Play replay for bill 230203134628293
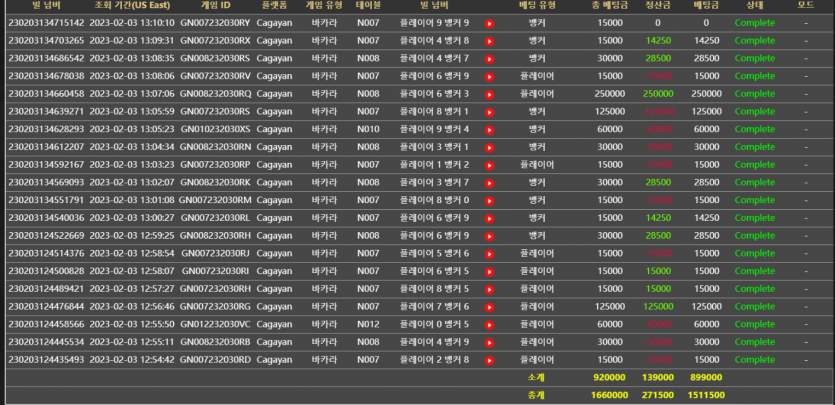Viewport: 835px width, 405px height. click(489, 130)
